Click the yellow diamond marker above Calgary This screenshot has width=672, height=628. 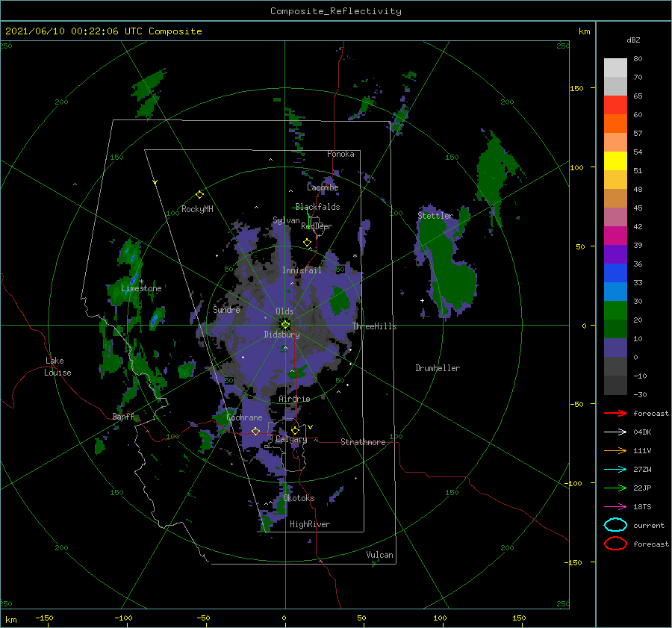click(x=295, y=430)
